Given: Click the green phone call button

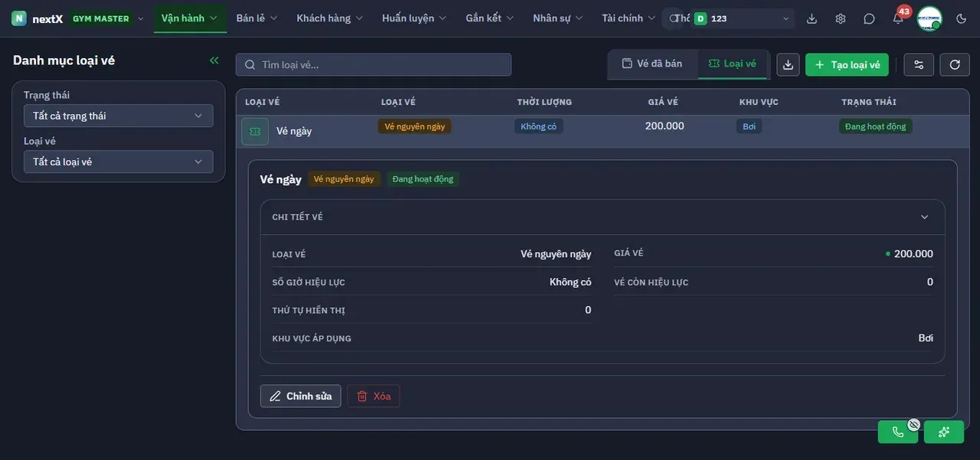Looking at the screenshot, I should [898, 432].
